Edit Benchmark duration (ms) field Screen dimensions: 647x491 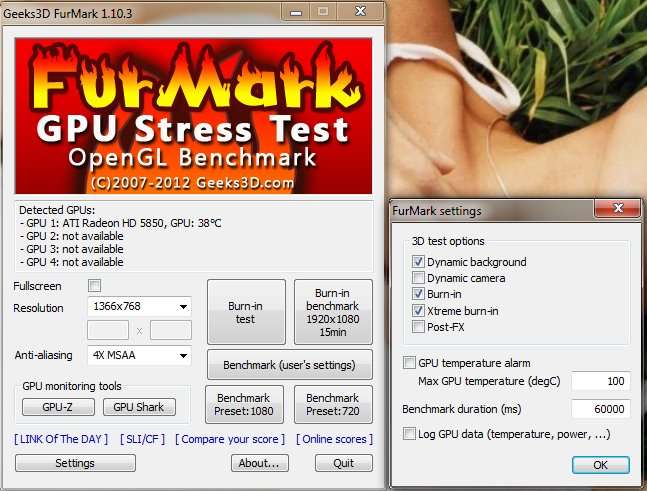coord(601,409)
